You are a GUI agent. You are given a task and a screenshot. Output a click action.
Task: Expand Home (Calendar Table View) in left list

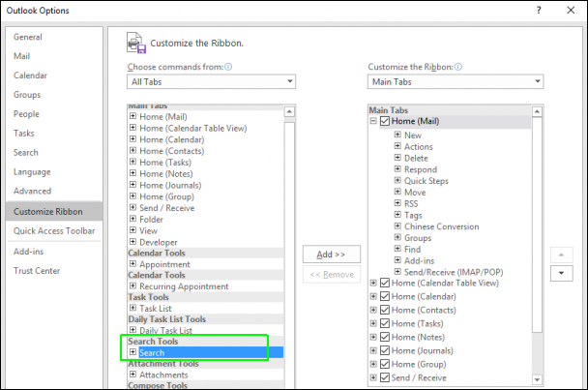pyautogui.click(x=132, y=128)
